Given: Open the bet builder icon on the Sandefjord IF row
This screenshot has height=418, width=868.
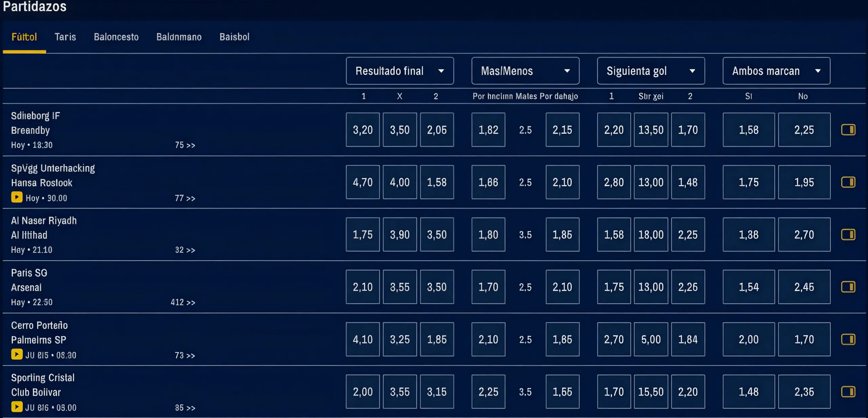Looking at the screenshot, I should (x=849, y=130).
